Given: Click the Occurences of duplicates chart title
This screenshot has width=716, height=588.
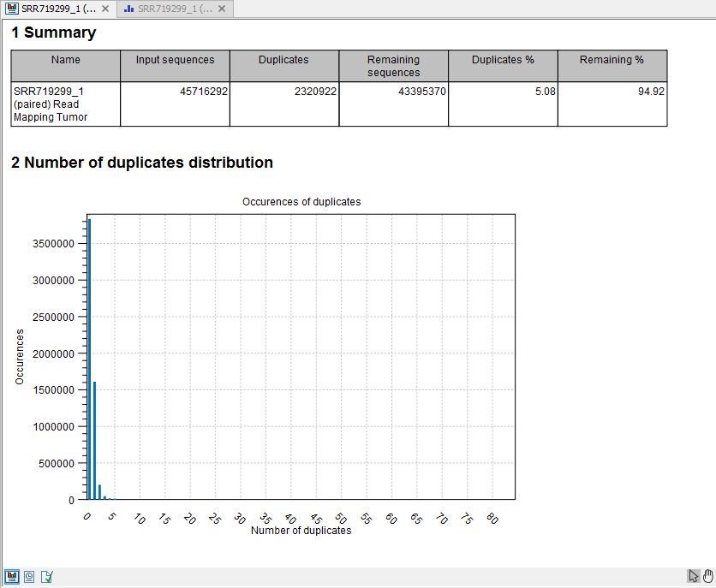Looking at the screenshot, I should point(303,202).
